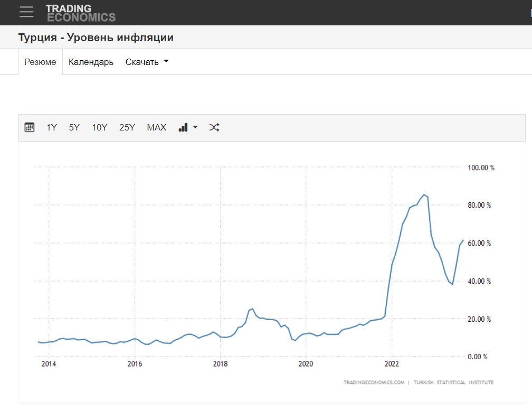532x411 pixels.
Task: Click the bar chart style icon
Action: [184, 127]
